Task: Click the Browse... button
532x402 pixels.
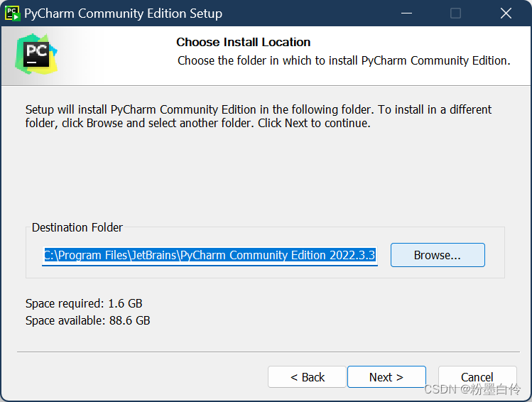Action: click(x=438, y=255)
